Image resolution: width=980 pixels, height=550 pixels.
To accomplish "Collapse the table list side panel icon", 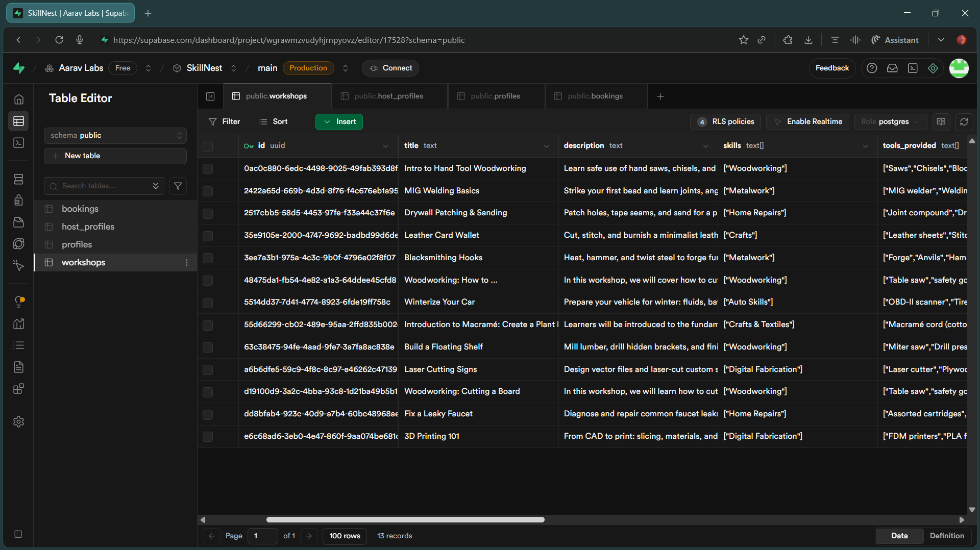I will tap(210, 96).
